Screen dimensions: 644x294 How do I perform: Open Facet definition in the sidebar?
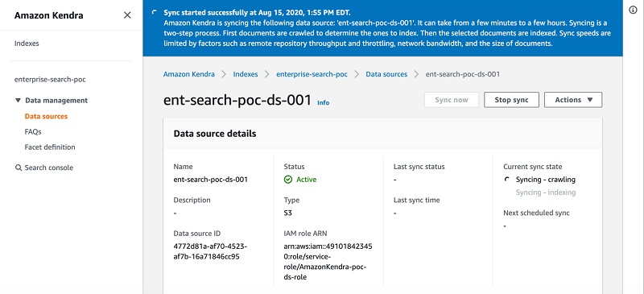(x=50, y=147)
